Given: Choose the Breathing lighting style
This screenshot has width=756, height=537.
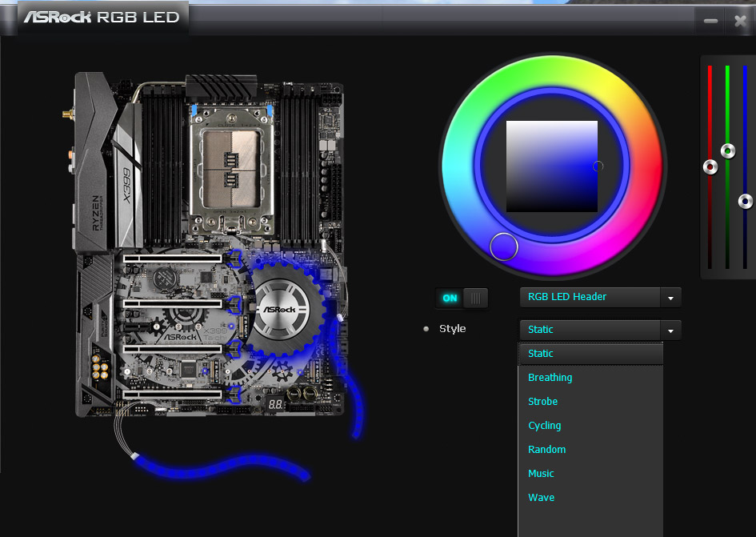Looking at the screenshot, I should pyautogui.click(x=550, y=378).
